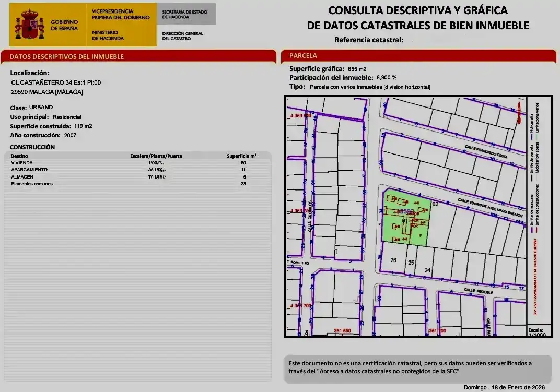Select the built surface value '119 m2'
Viewport: 560px width, 392px height.
[83, 126]
